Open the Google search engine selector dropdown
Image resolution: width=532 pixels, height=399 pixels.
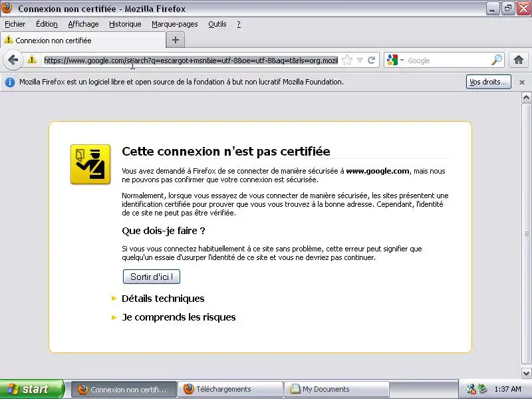[x=395, y=61]
